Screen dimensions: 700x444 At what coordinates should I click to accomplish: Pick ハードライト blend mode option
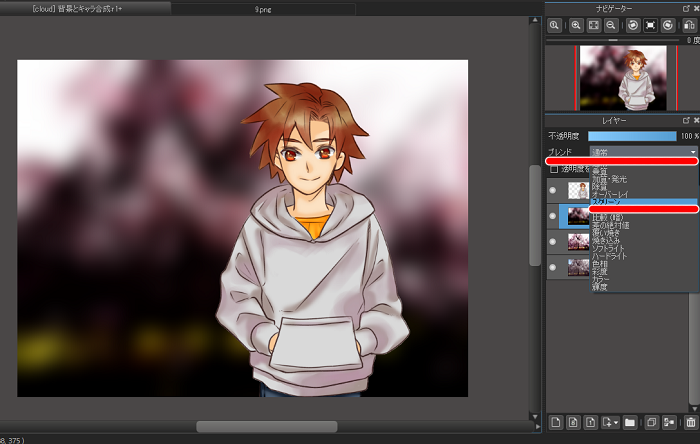[x=611, y=258]
